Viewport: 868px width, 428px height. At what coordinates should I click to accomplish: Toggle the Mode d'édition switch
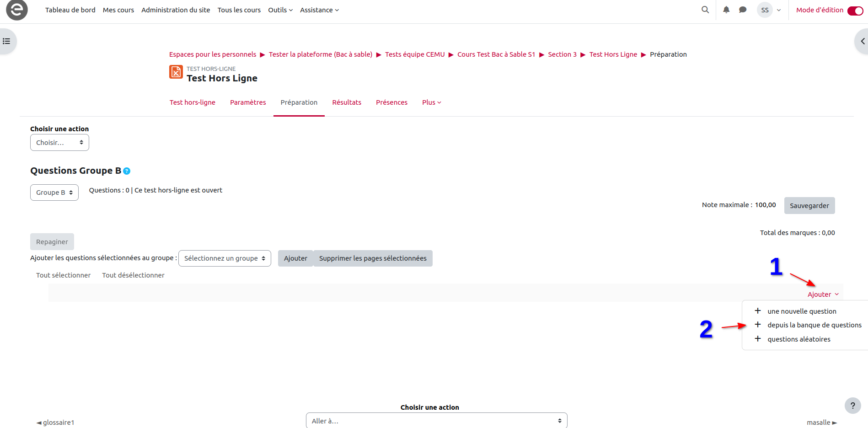coord(855,11)
